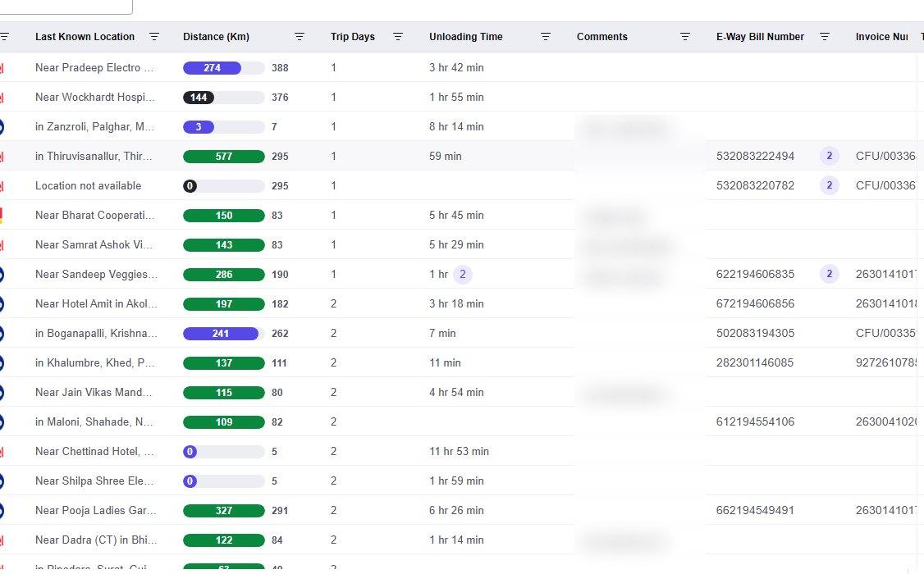Click the unloading time badge 2 beside 1 hr
The image size is (924, 574).
(463, 274)
